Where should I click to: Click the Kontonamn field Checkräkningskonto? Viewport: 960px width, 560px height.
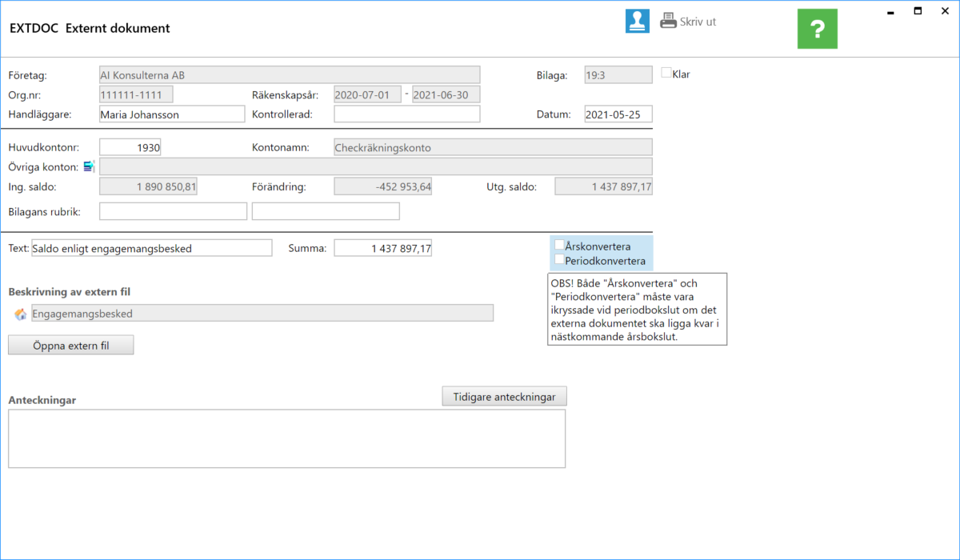click(x=493, y=147)
